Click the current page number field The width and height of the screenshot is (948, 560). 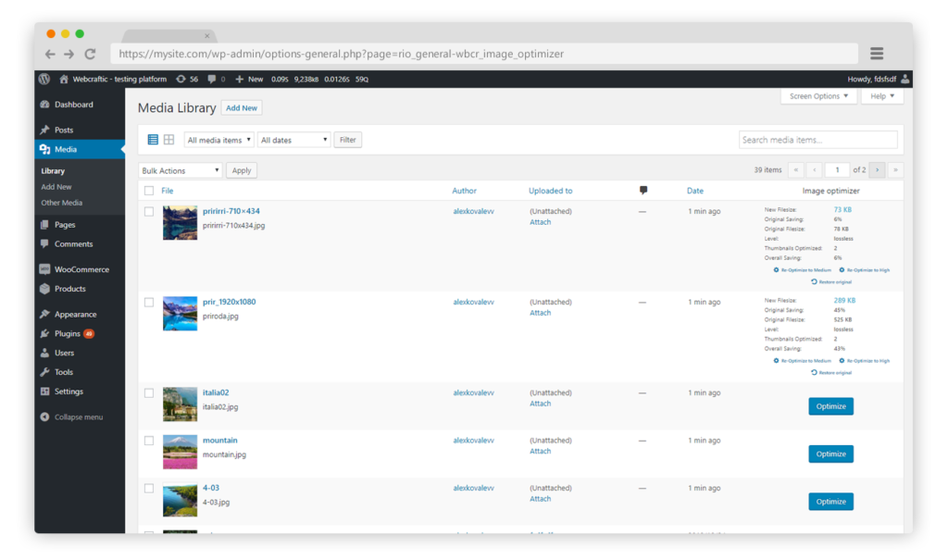(x=837, y=170)
